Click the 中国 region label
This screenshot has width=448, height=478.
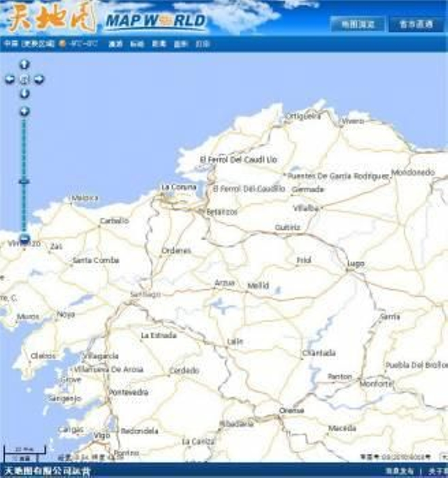point(11,44)
